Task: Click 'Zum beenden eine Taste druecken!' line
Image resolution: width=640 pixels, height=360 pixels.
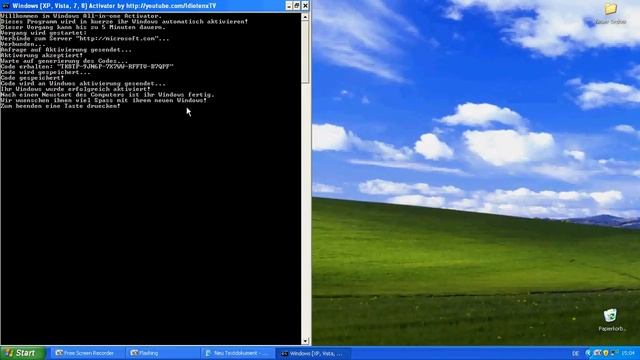Action: (x=60, y=106)
